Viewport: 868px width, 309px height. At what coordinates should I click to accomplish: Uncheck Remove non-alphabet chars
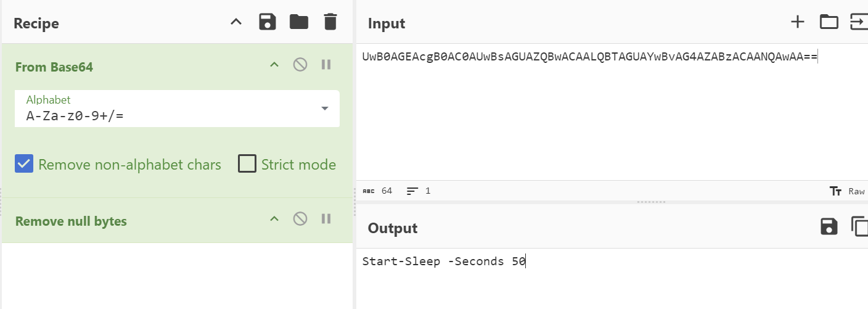(24, 164)
